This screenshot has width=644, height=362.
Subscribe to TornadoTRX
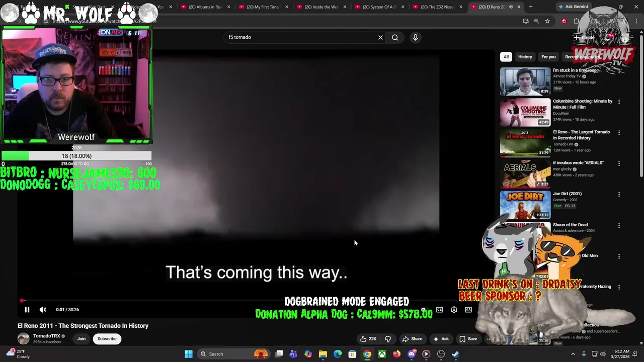107,339
